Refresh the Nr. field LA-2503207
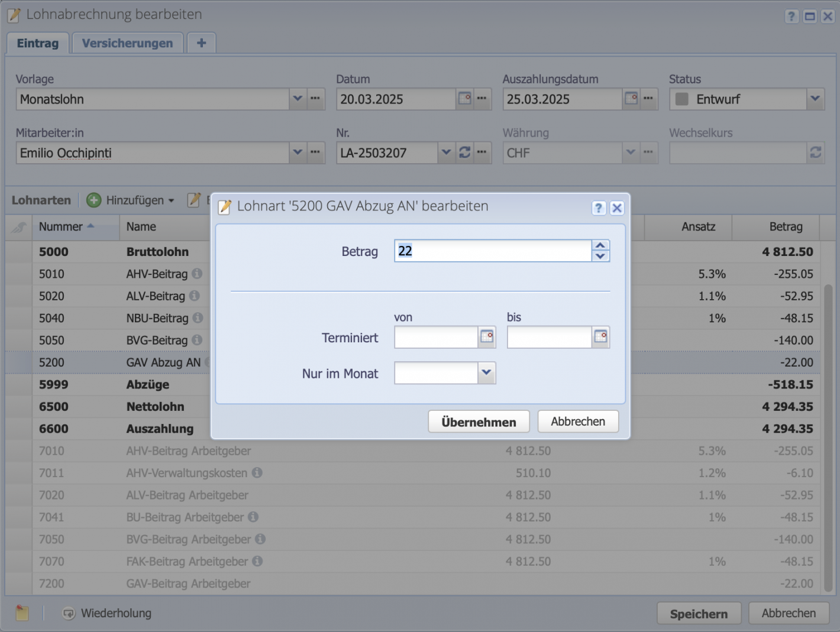Viewport: 840px width, 632px height. coord(465,153)
